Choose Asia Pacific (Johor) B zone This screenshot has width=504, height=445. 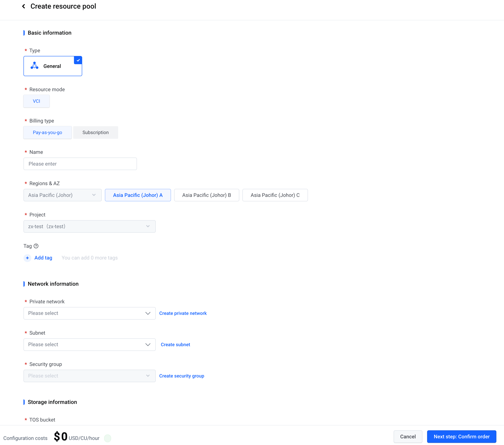click(x=206, y=195)
